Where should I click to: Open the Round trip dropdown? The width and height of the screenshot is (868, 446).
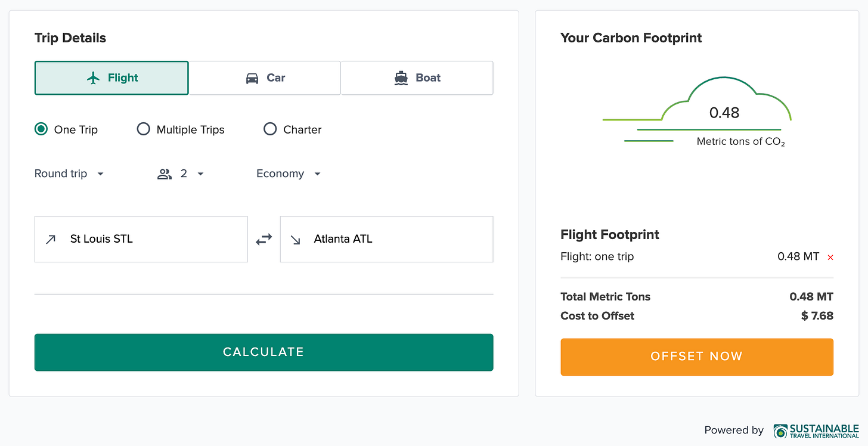(69, 174)
